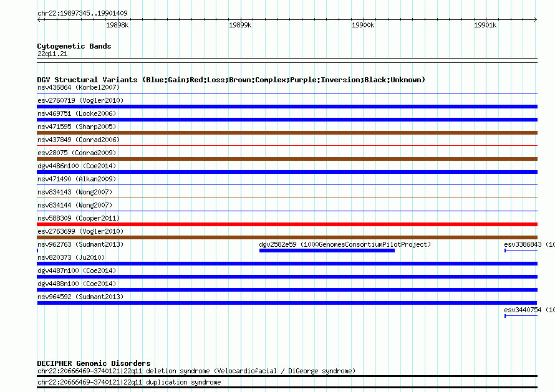Open the nsv471490 (Alkan2009) variant label
Screen dimensions: 555x392
[x=77, y=179]
